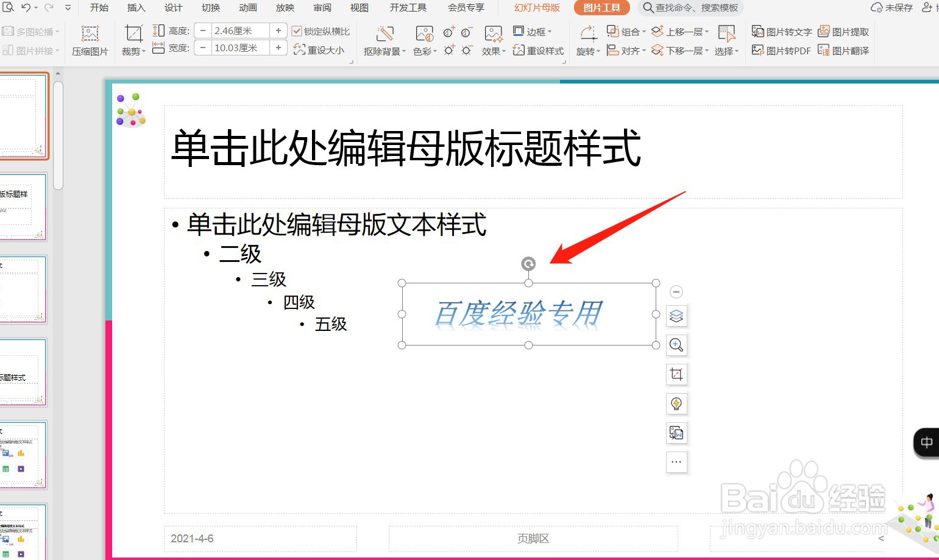The width and height of the screenshot is (939, 560).
Task: Open the 开发工具 ribbon tab
Action: (407, 8)
